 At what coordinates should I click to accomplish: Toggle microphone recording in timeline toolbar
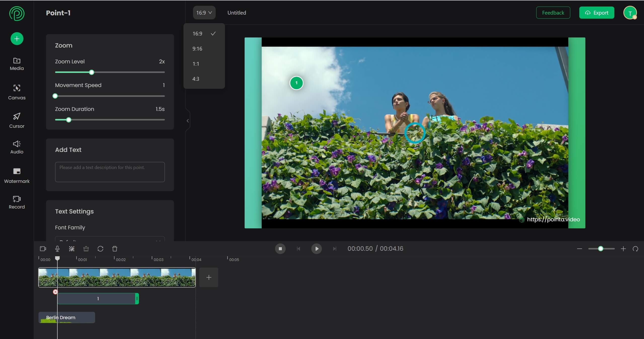(x=57, y=249)
